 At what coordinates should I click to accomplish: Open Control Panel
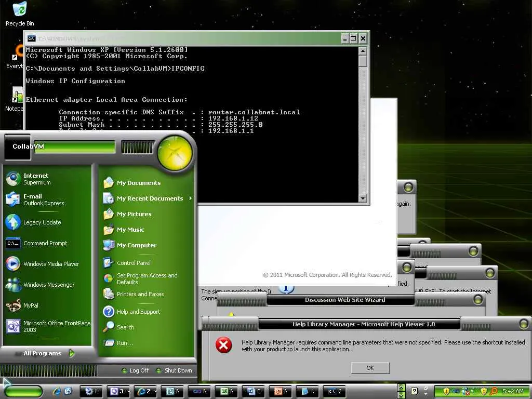point(147,262)
